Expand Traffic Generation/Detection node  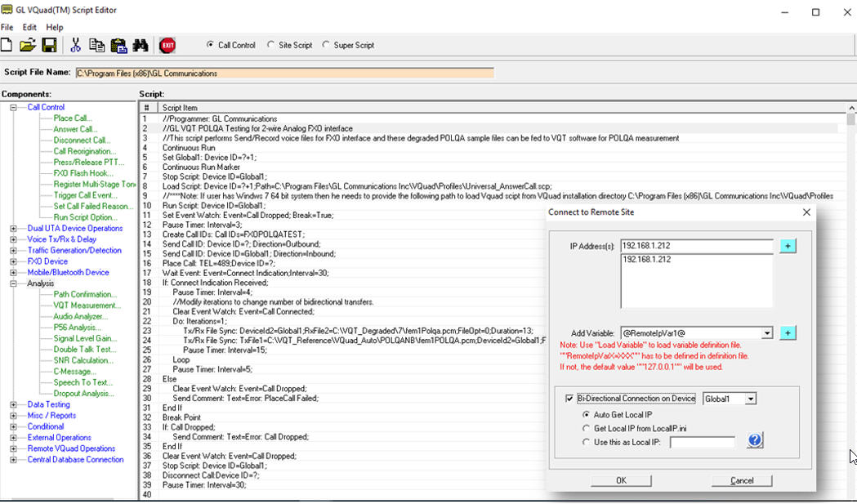[14, 250]
